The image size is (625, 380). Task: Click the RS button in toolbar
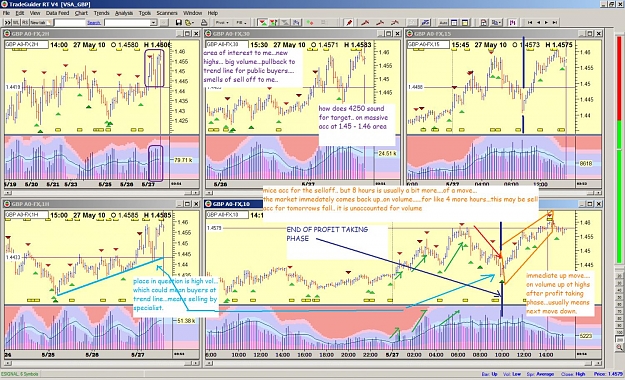click(x=25, y=23)
